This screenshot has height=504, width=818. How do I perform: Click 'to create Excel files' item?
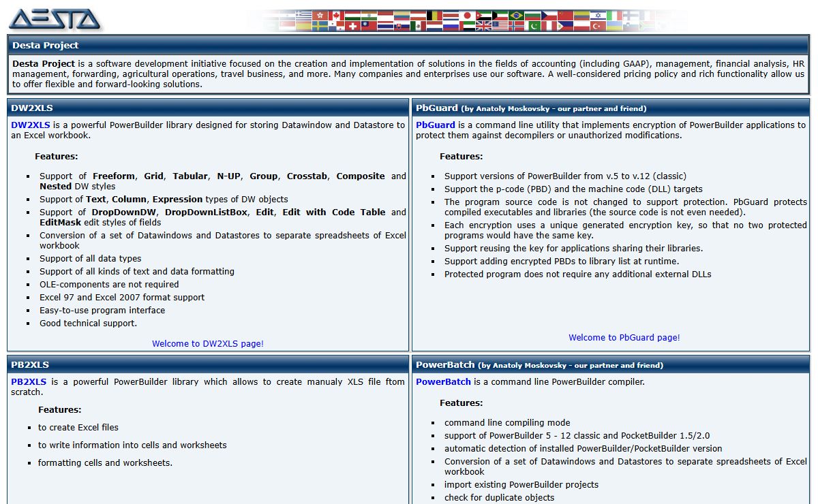[x=78, y=427]
